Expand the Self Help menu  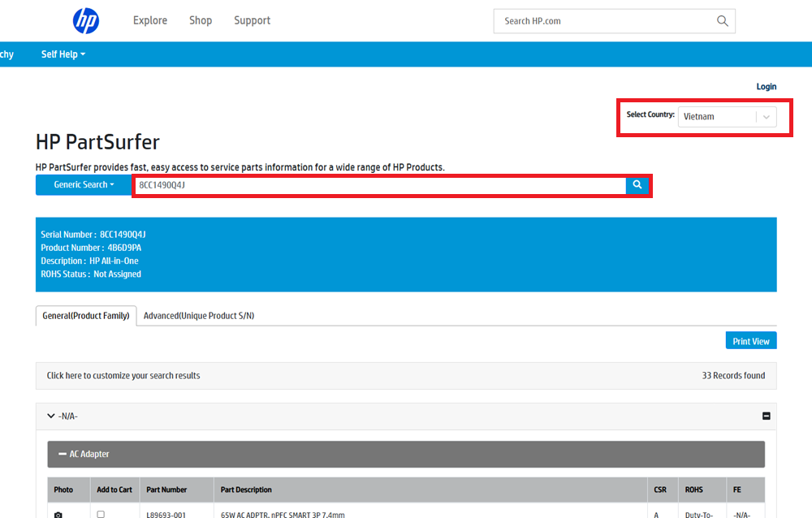click(x=63, y=54)
